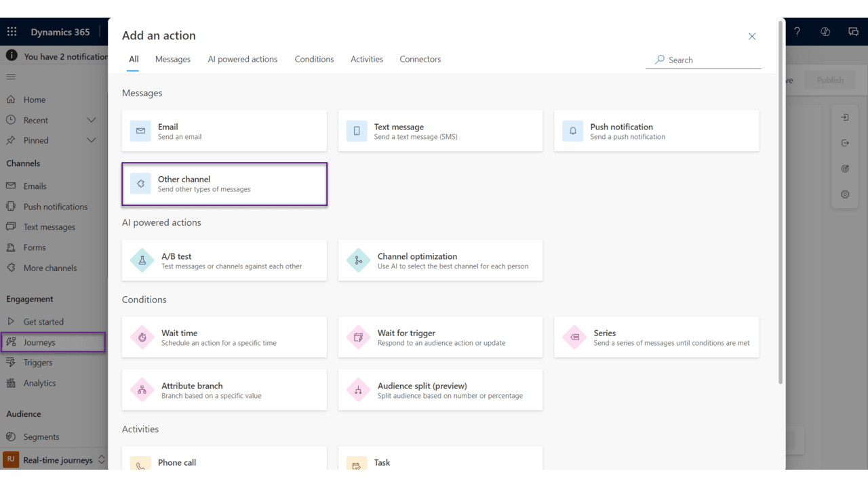
Task: Select the A/B test action card
Action: pyautogui.click(x=224, y=260)
